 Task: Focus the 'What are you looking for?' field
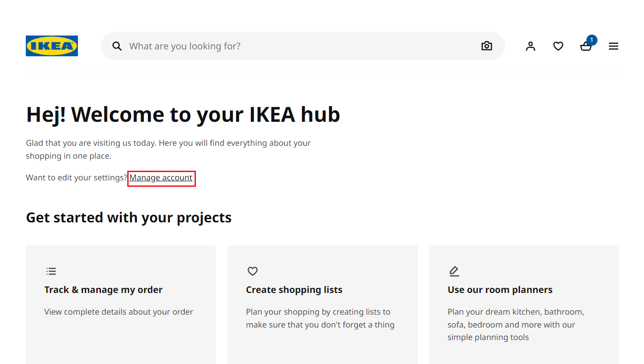point(303,46)
